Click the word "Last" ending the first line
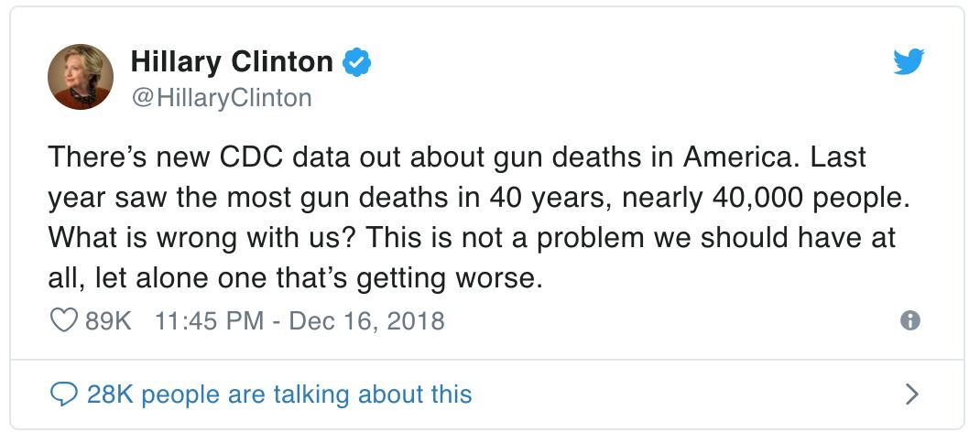Screen dimensions: 980x443 click(x=834, y=157)
